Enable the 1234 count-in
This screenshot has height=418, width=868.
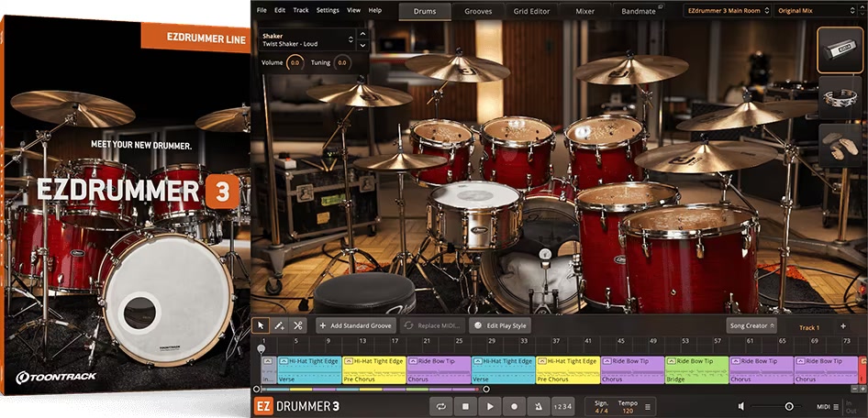pyautogui.click(x=563, y=406)
